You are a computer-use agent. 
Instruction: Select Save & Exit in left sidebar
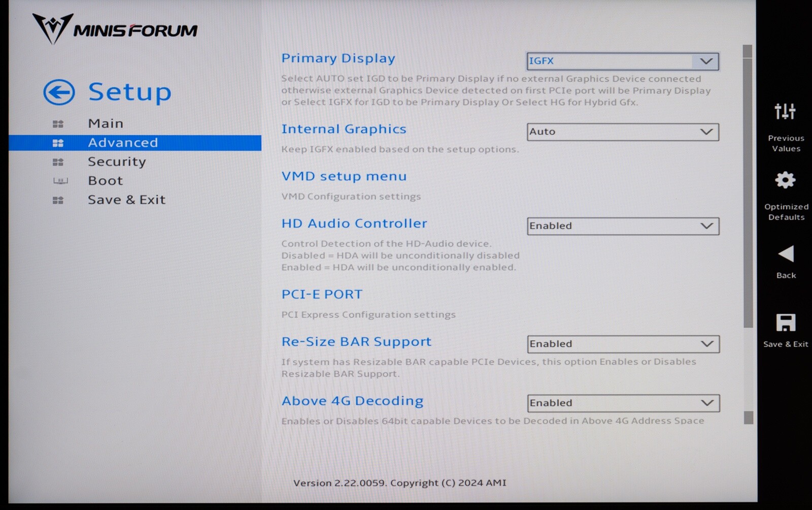click(126, 200)
